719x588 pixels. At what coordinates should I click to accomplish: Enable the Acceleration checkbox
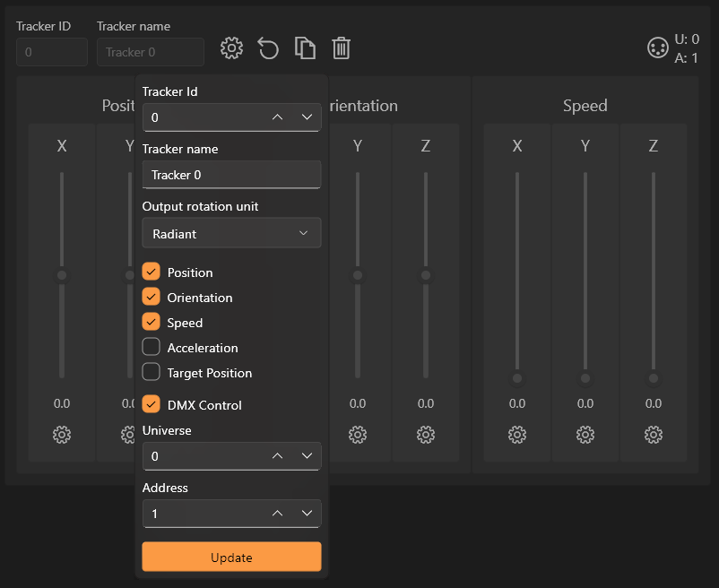[x=152, y=348]
